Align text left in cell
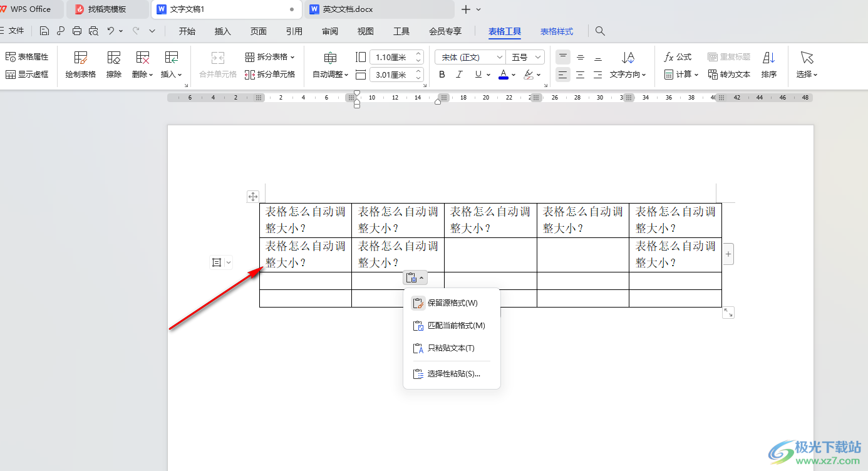This screenshot has width=868, height=471. (564, 75)
